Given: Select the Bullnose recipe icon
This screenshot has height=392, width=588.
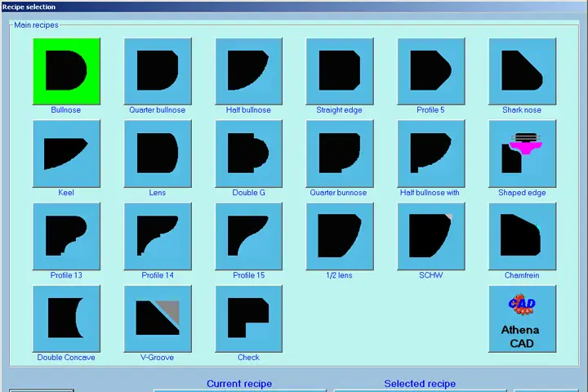Looking at the screenshot, I should coord(66,71).
